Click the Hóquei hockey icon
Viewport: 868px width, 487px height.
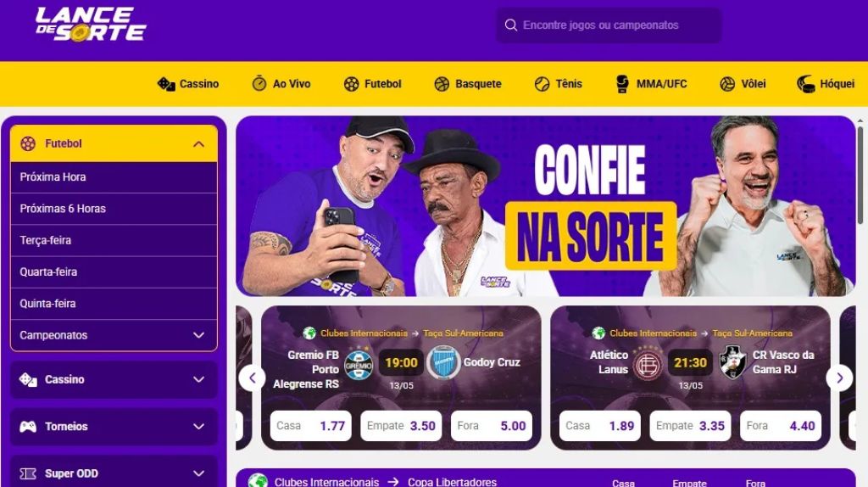[805, 84]
